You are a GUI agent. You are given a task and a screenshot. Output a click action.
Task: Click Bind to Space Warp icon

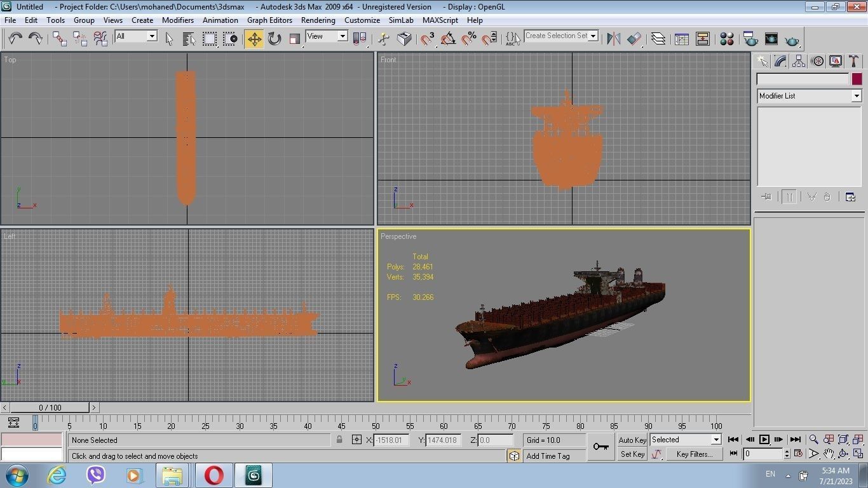point(100,39)
